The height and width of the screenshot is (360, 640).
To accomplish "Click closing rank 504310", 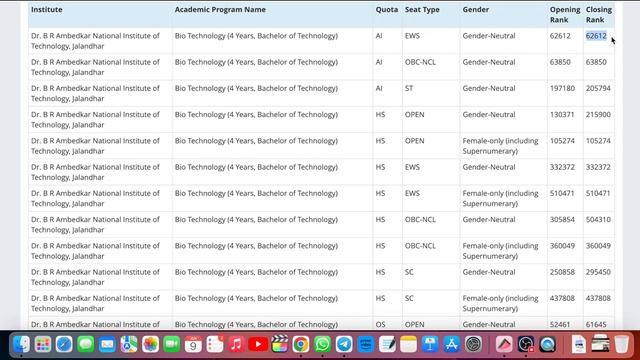I will 598,220.
